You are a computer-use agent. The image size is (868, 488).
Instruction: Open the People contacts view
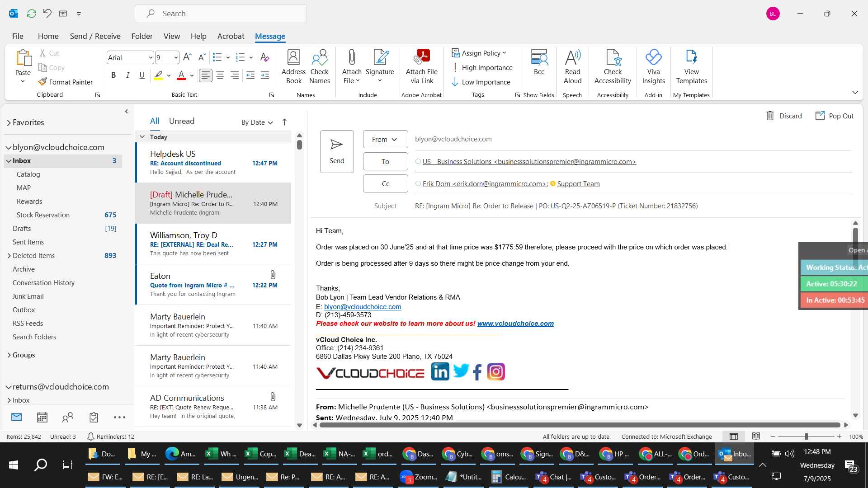point(68,417)
